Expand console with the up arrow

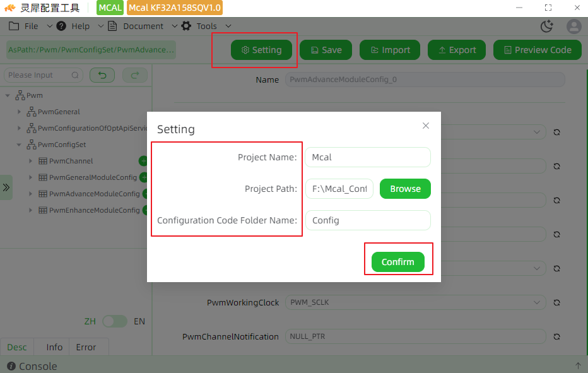coord(578,365)
